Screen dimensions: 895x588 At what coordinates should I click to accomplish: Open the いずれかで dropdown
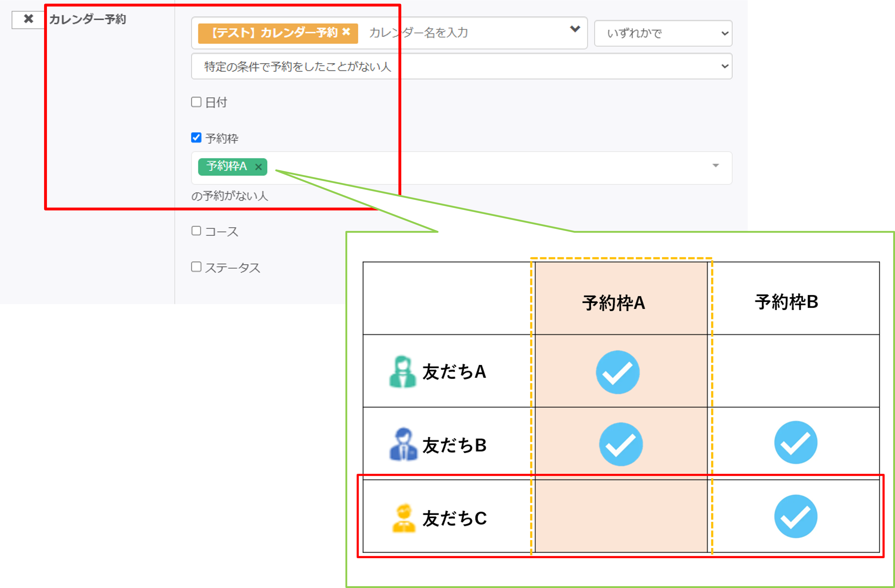(663, 34)
